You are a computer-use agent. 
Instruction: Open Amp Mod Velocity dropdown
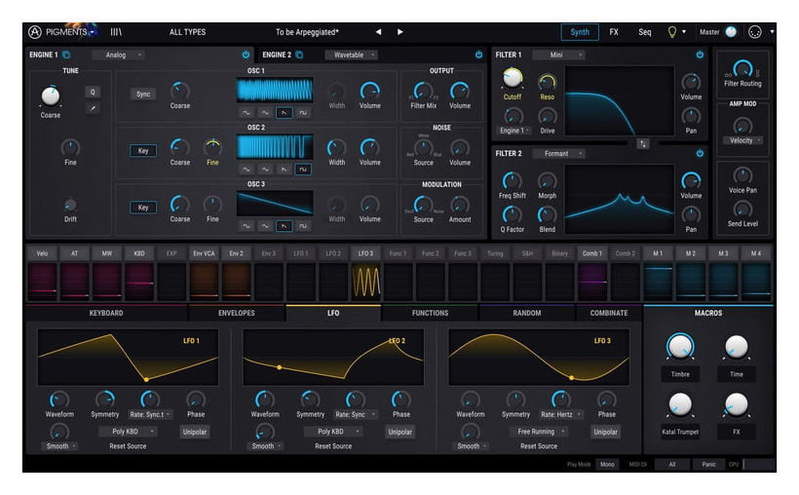[x=742, y=141]
